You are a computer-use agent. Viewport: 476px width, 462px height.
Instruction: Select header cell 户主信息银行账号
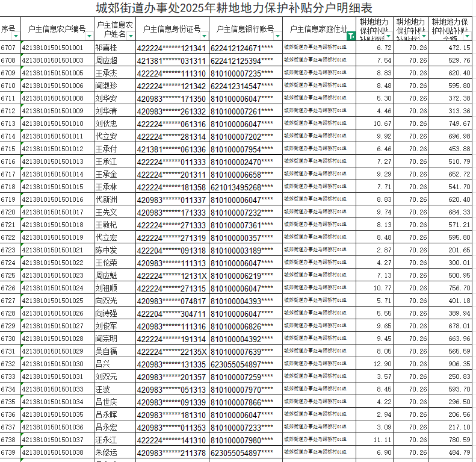(246, 29)
